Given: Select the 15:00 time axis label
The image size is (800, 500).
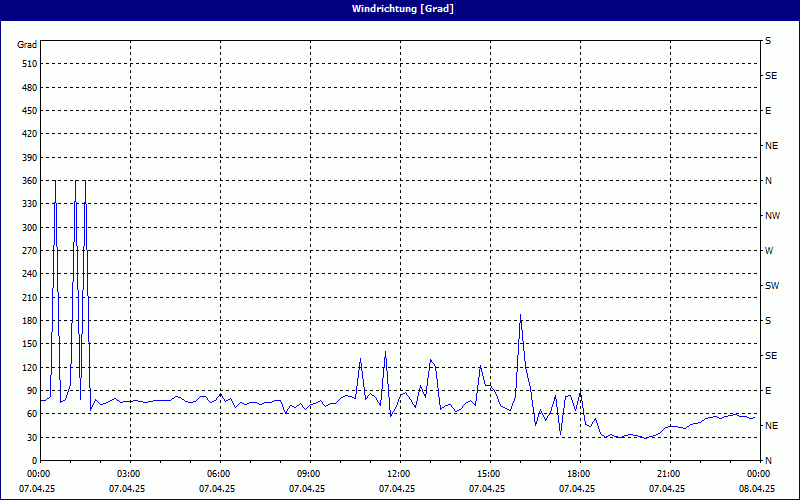Looking at the screenshot, I should click(489, 474).
